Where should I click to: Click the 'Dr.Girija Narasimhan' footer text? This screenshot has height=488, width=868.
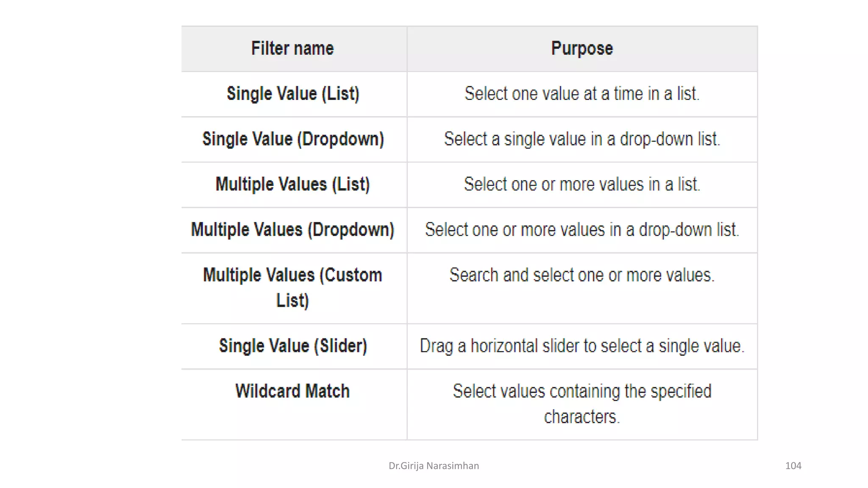click(434, 466)
